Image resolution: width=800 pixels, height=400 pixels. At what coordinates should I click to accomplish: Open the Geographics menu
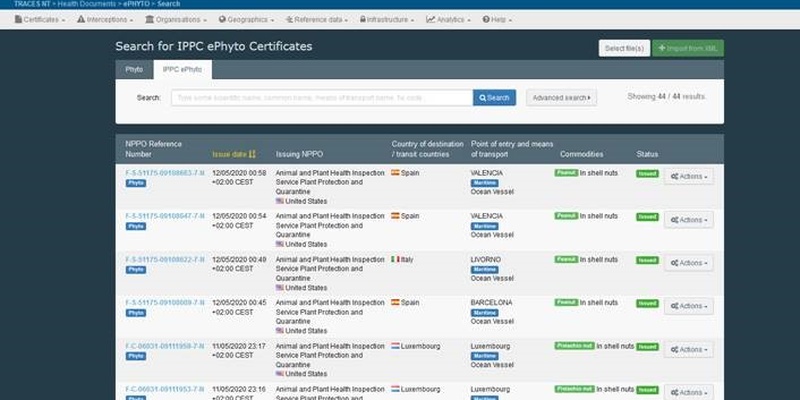pyautogui.click(x=246, y=20)
